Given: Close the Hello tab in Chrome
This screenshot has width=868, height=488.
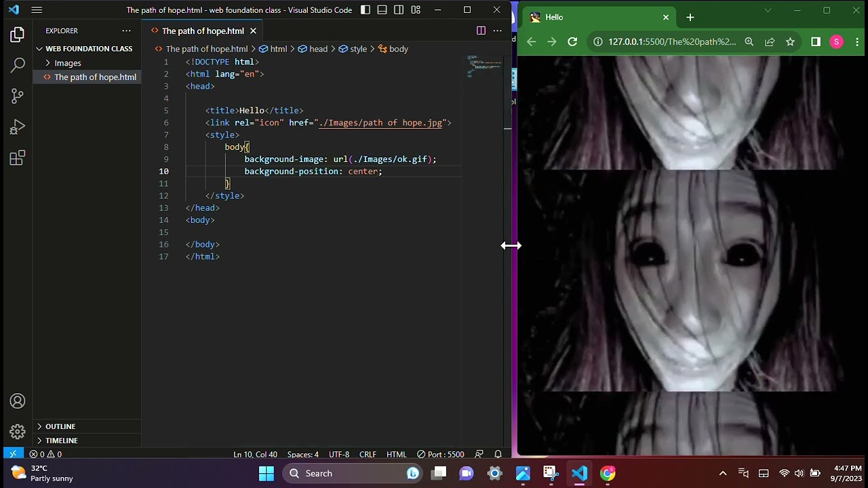Looking at the screenshot, I should (x=666, y=18).
